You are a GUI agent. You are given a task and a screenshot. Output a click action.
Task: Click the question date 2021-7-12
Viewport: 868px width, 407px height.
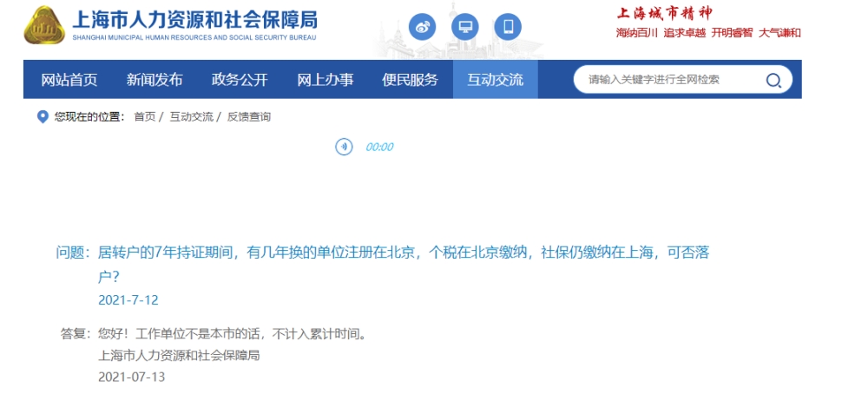[128, 300]
